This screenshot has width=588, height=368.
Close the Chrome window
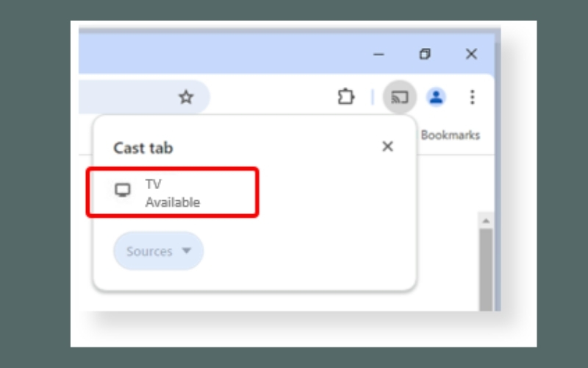[x=471, y=54]
